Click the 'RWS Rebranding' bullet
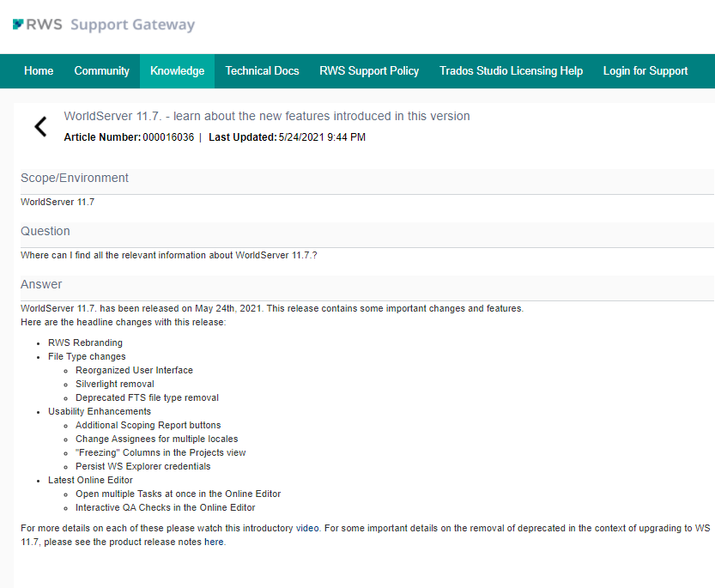The width and height of the screenshot is (715, 588). [x=85, y=343]
